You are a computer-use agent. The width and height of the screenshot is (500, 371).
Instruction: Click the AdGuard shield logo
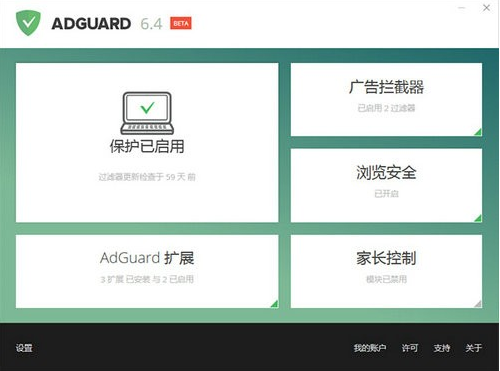click(x=28, y=23)
